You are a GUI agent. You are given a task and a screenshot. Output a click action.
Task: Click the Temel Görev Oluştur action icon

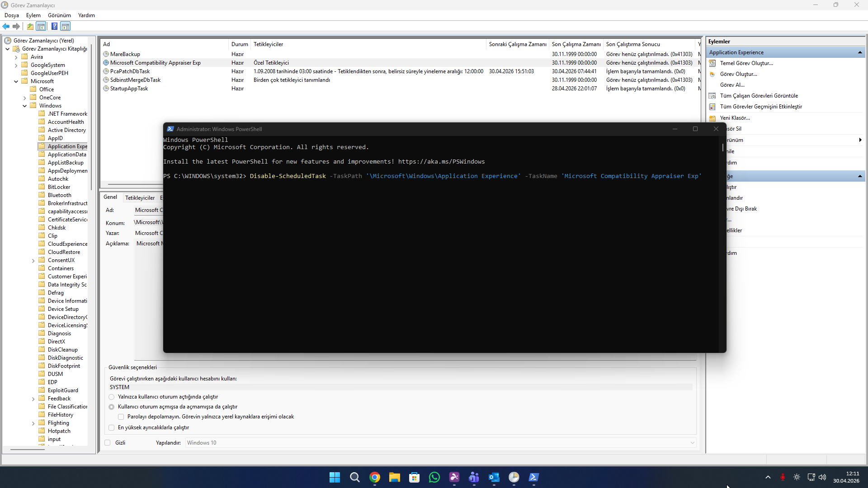click(x=712, y=63)
